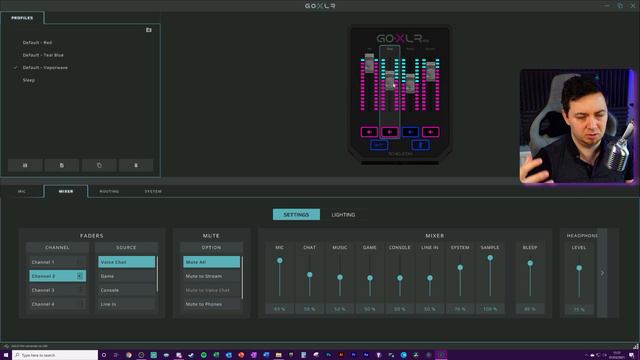Choose Console as fader source

pyautogui.click(x=127, y=290)
